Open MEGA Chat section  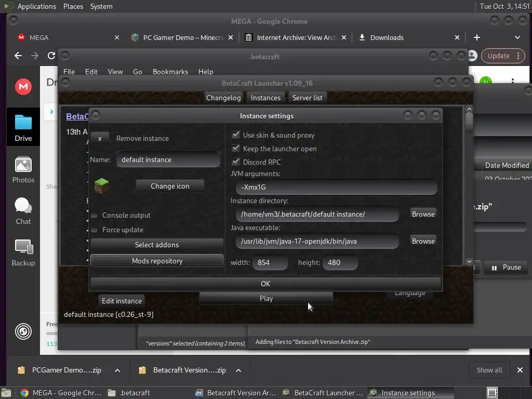pyautogui.click(x=23, y=211)
